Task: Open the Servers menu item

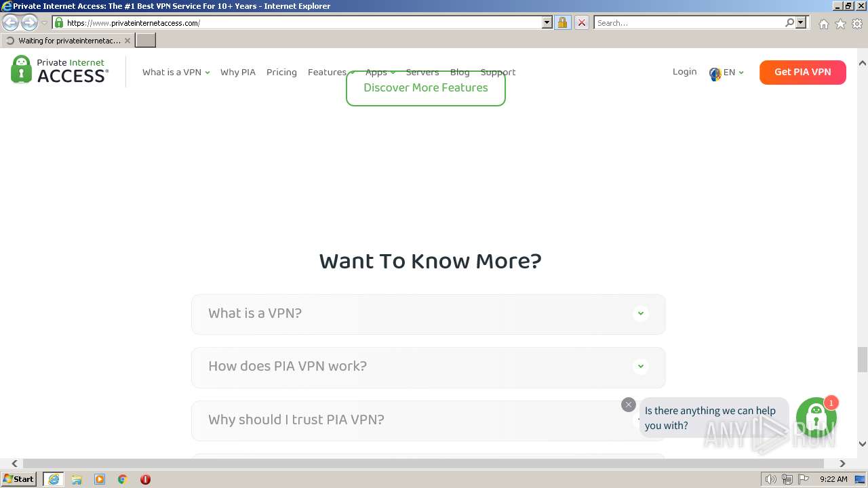Action: point(422,72)
